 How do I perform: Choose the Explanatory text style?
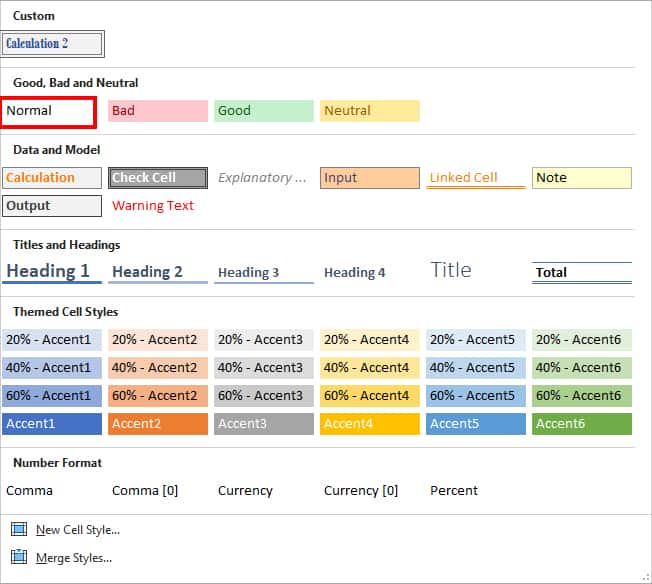click(264, 178)
